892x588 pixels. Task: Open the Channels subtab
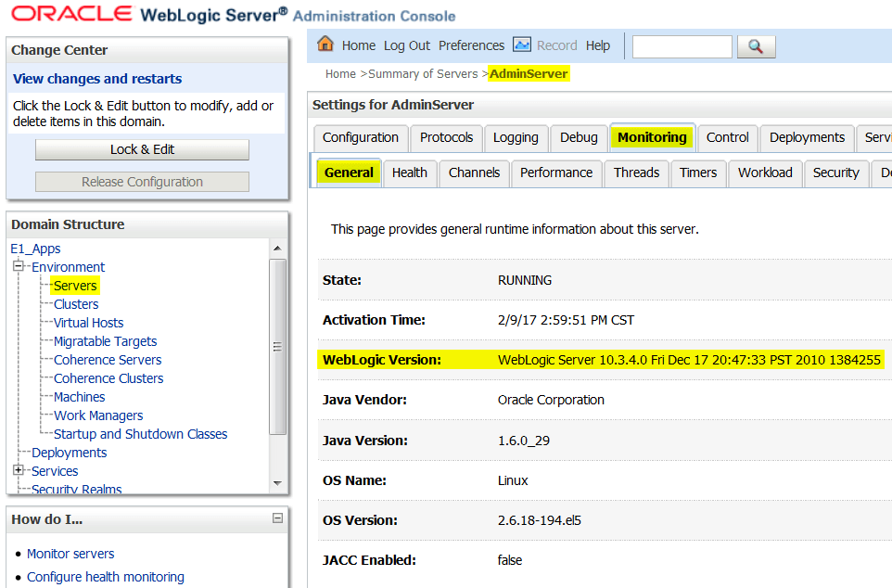pyautogui.click(x=475, y=173)
